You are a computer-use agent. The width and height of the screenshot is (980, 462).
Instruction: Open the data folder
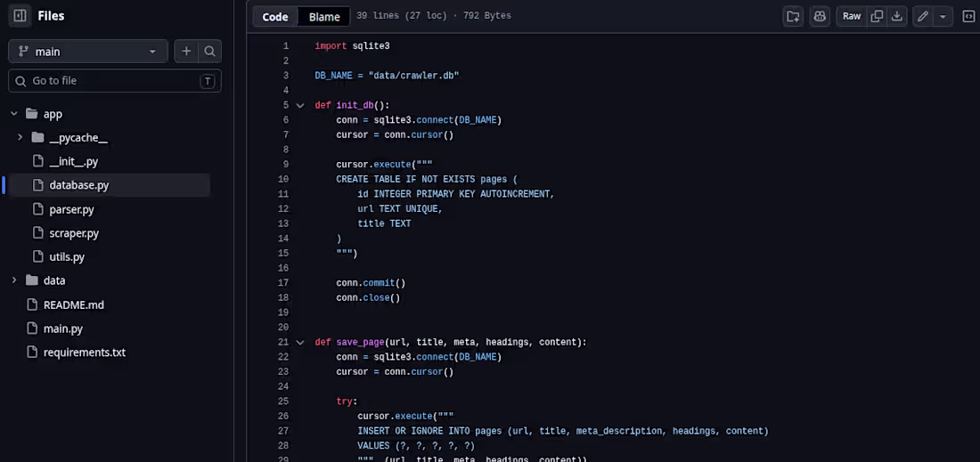54,281
